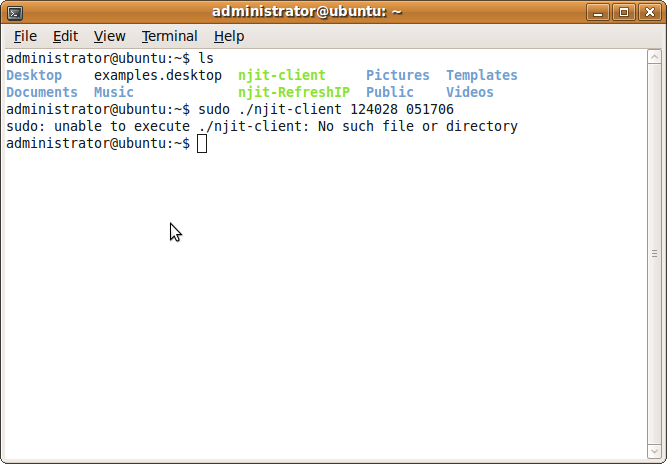This screenshot has width=667, height=464.
Task: Click the 'ls' command text
Action: pyautogui.click(x=206, y=58)
